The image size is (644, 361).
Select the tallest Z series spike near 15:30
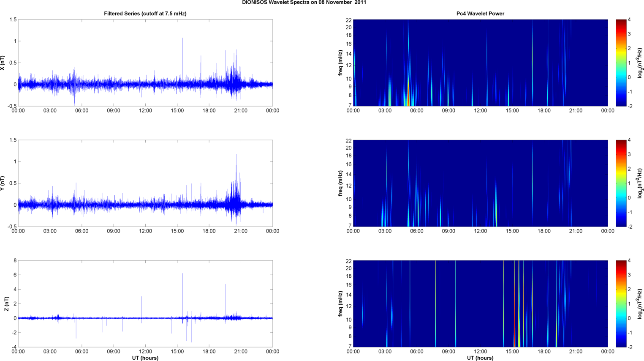click(182, 295)
